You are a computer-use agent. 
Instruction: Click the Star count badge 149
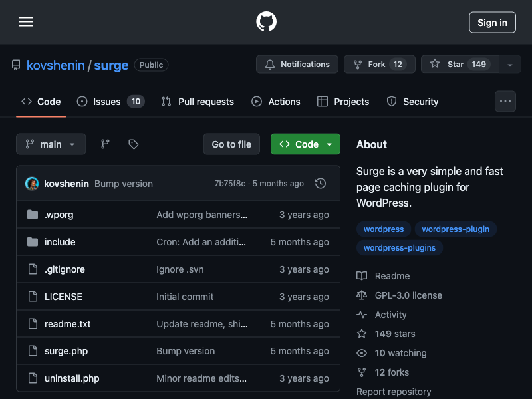(479, 64)
